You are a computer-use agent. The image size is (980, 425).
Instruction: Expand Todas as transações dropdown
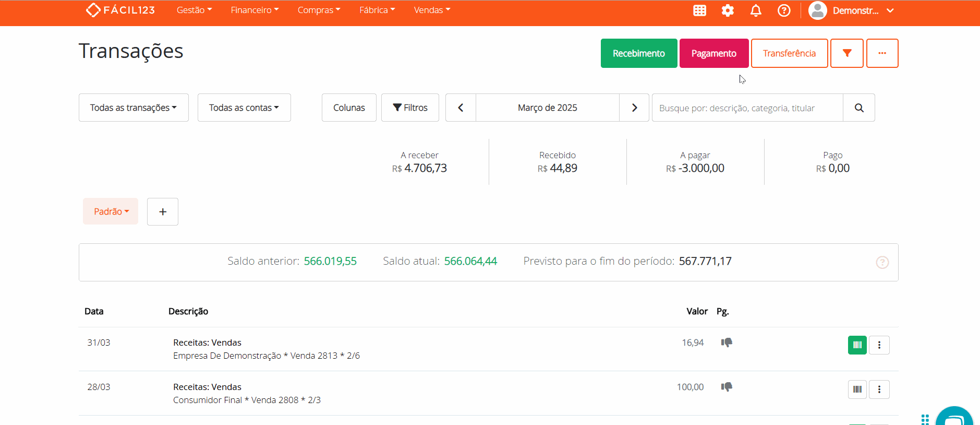point(134,108)
